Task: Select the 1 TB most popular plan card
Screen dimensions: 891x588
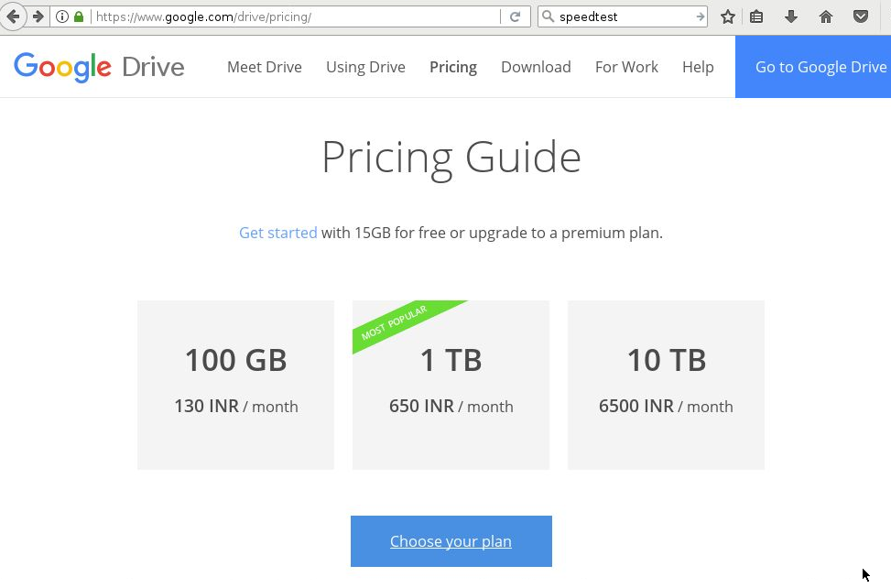Action: [451, 385]
